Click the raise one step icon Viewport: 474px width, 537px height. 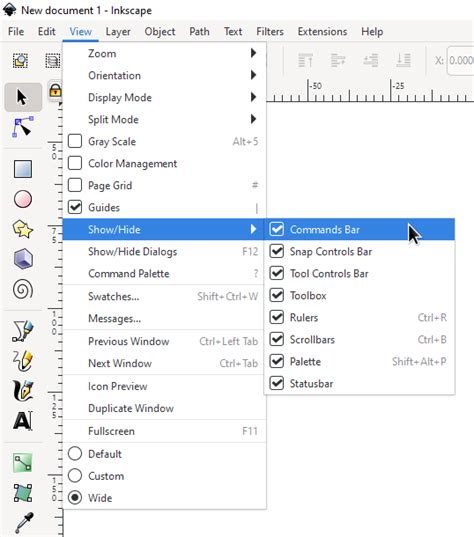coord(338,60)
